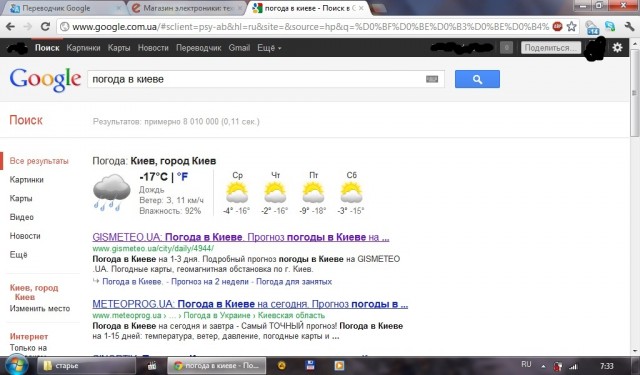The width and height of the screenshot is (640, 375).
Task: Click the red AdBlock icon in address bar
Action: click(557, 27)
